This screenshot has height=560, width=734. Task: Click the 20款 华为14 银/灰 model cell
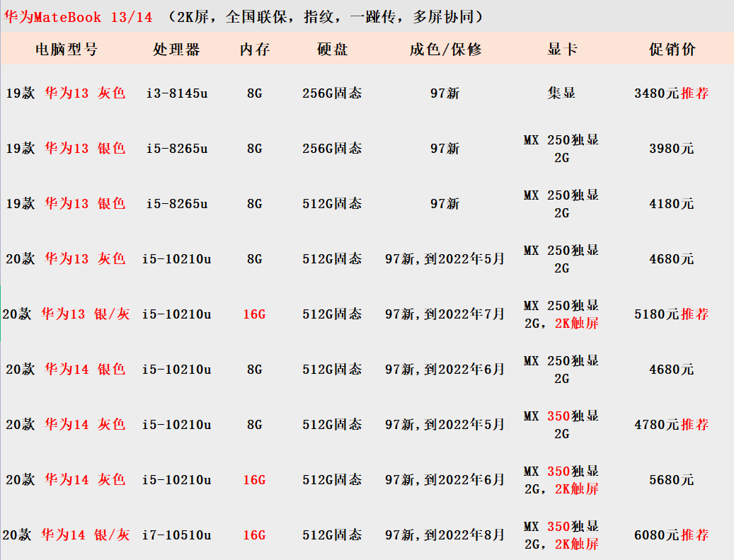click(x=66, y=535)
